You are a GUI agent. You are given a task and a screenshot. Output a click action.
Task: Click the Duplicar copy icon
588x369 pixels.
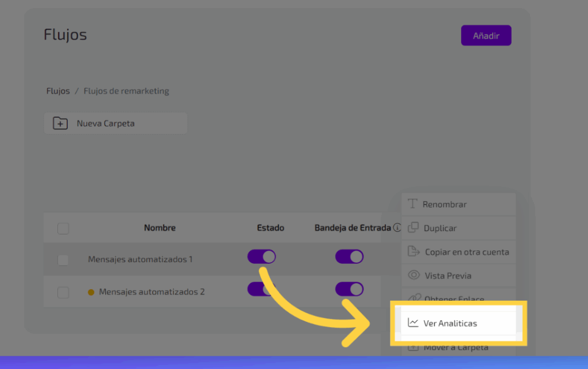pyautogui.click(x=413, y=228)
